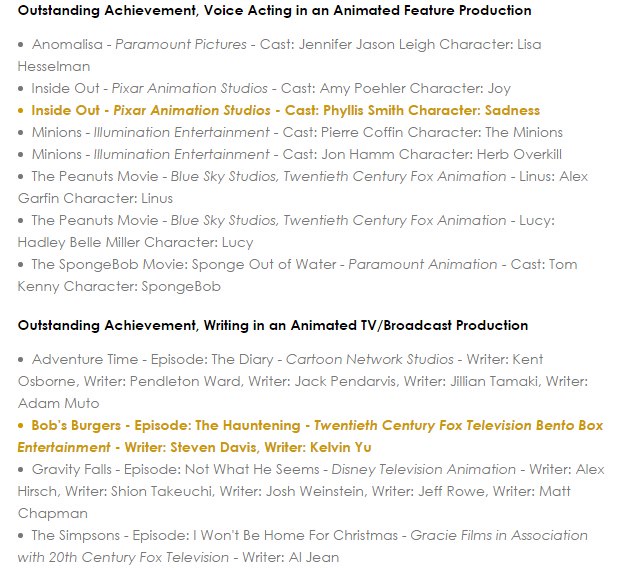Click the Voice Acting in Animated Feature heading
The height and width of the screenshot is (570, 618).
coord(274,10)
